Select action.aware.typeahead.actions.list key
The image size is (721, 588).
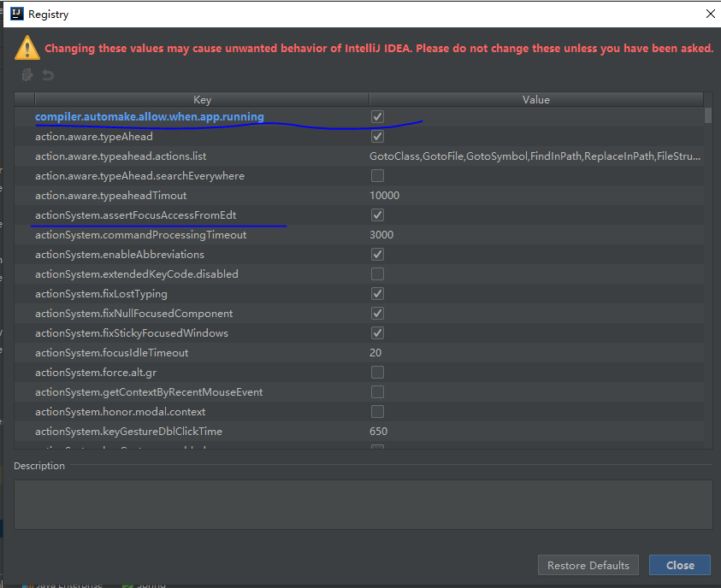pos(121,156)
